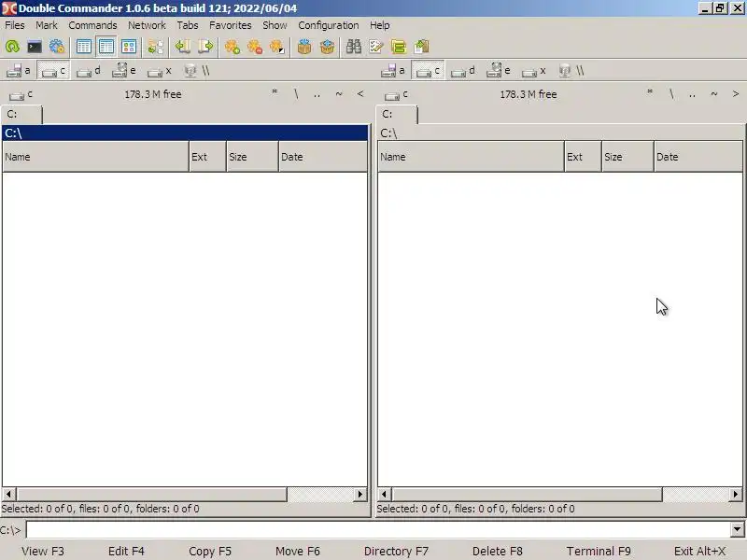Select the left panel C: tab

pyautogui.click(x=21, y=115)
